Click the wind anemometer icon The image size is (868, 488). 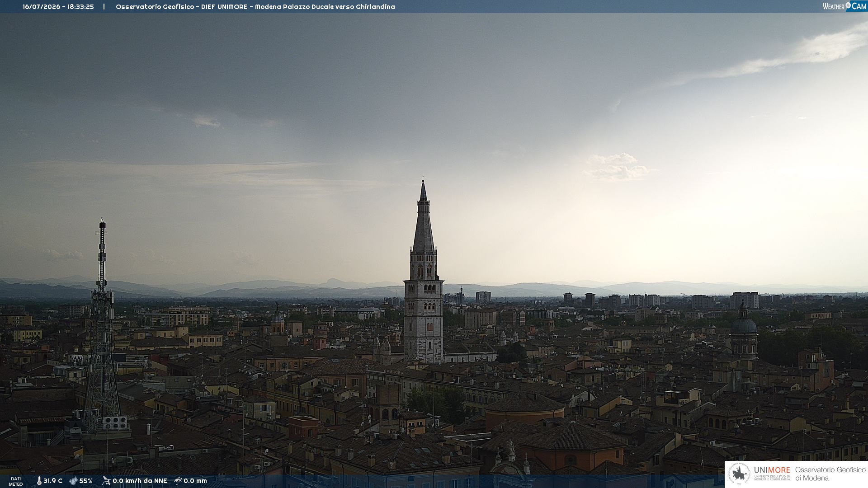tap(106, 481)
